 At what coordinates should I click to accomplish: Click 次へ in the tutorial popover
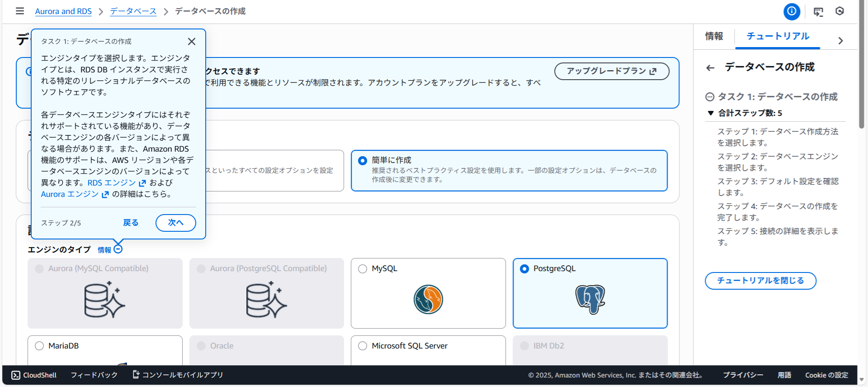click(175, 223)
